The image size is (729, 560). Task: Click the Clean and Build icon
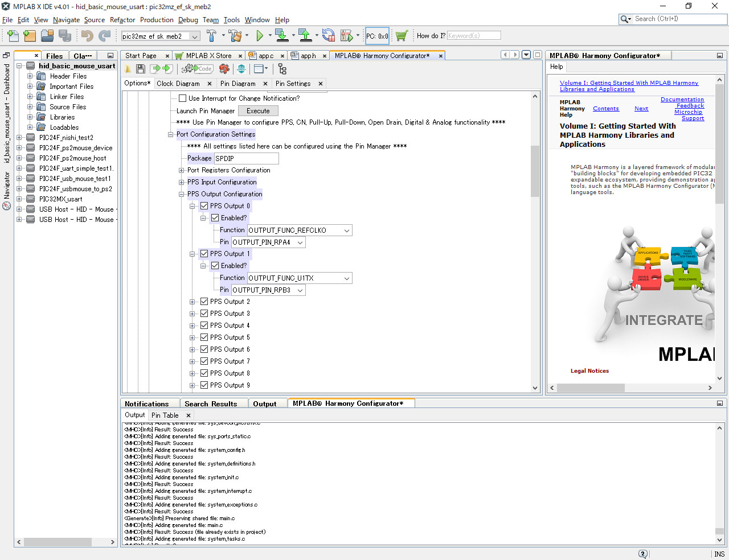coord(235,36)
